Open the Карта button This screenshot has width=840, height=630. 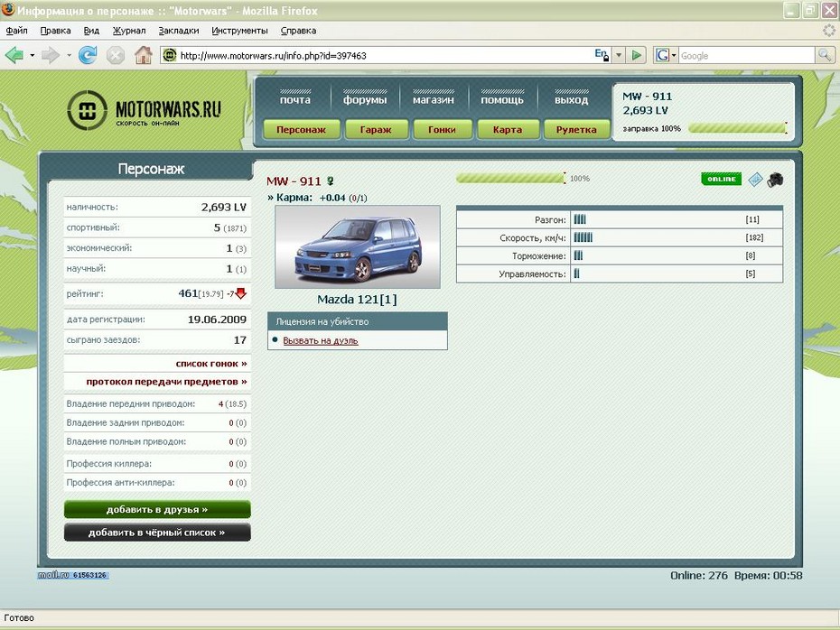[x=508, y=129]
